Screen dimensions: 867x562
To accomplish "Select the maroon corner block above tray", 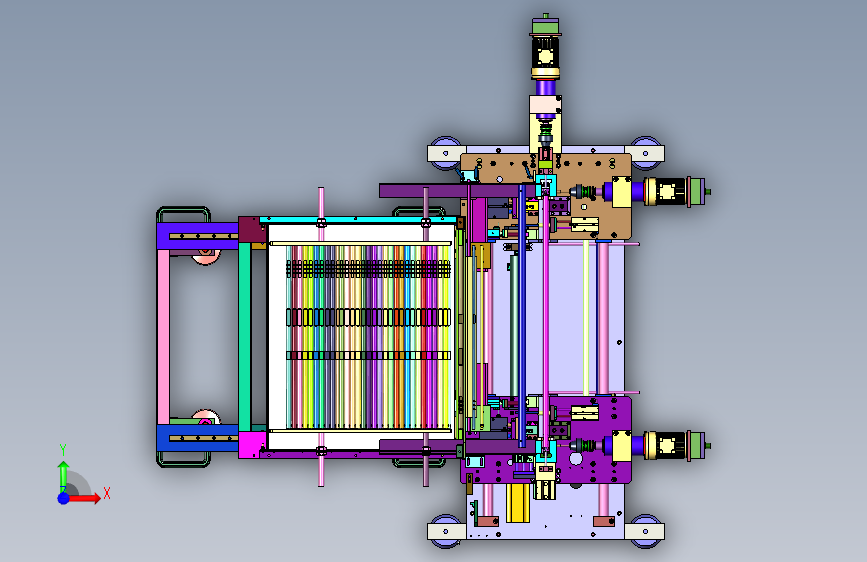I will pos(252,230).
